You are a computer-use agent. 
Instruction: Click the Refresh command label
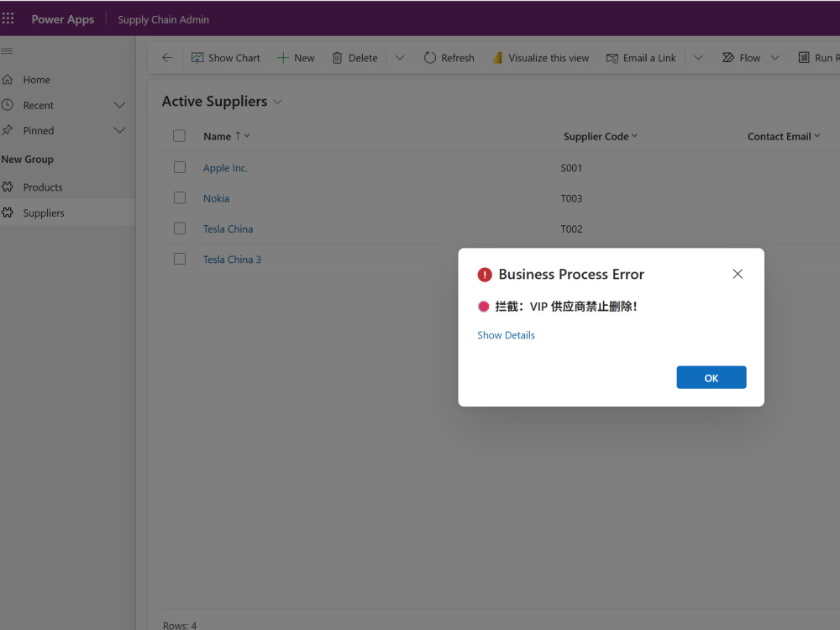[x=458, y=58]
